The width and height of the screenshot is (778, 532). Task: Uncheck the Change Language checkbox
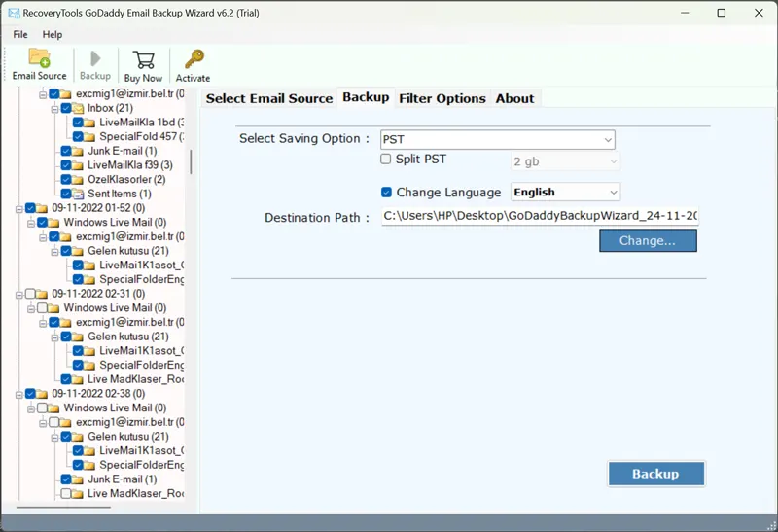[x=386, y=193]
